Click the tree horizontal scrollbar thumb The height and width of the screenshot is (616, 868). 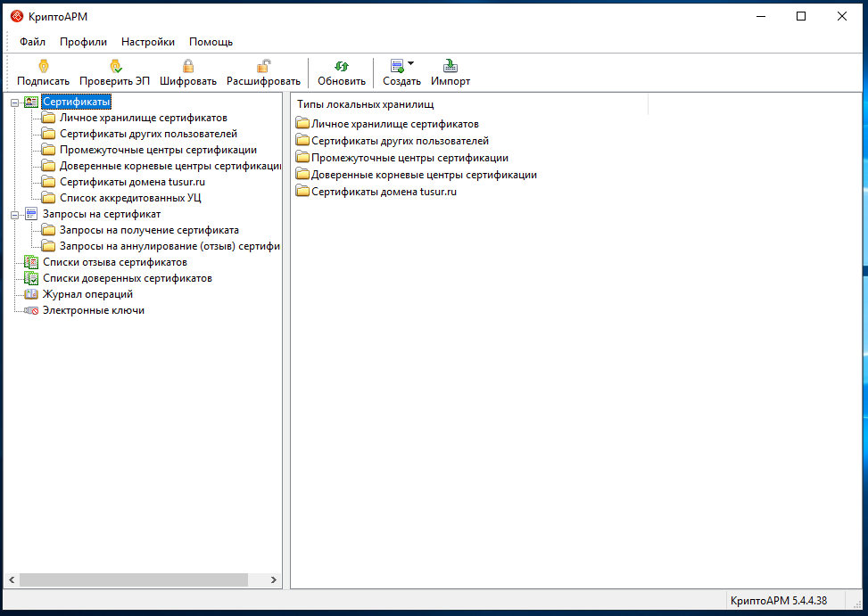[134, 579]
